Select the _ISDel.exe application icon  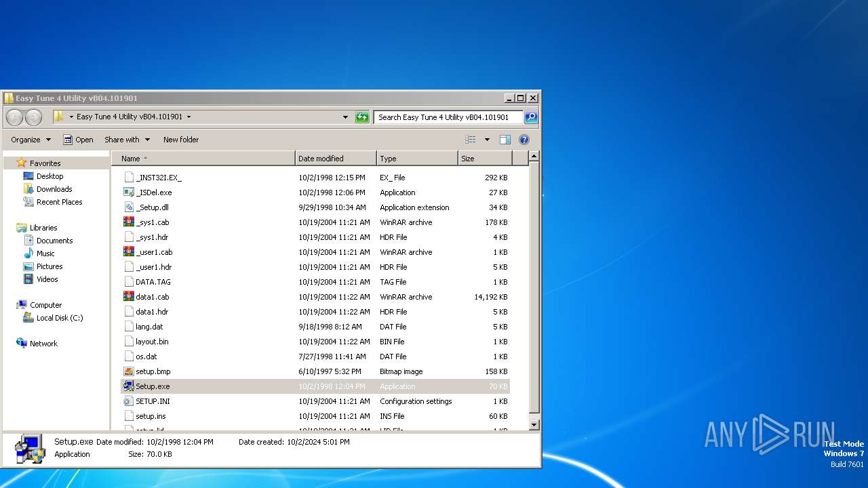[129, 192]
